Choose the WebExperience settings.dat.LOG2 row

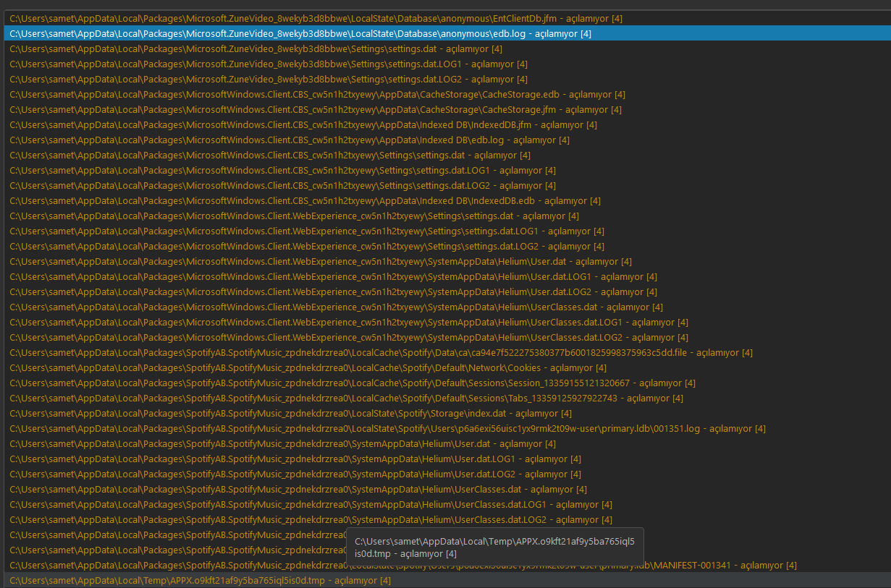(x=447, y=246)
